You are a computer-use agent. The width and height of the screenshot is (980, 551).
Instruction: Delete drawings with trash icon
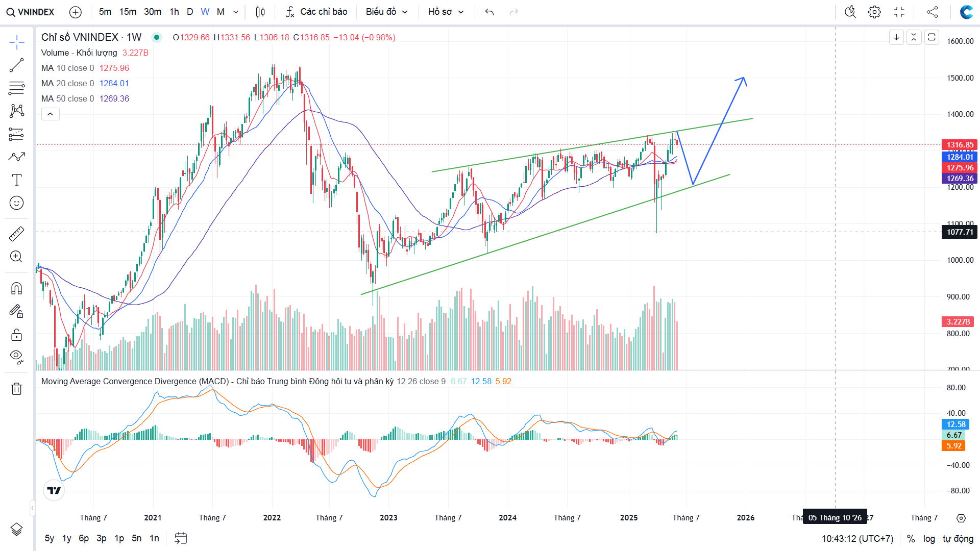(x=16, y=389)
